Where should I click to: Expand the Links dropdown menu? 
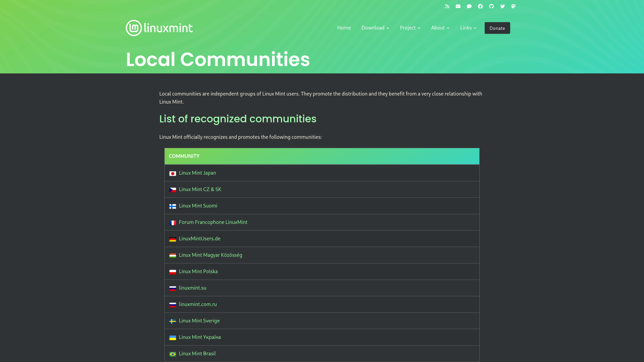pyautogui.click(x=468, y=28)
